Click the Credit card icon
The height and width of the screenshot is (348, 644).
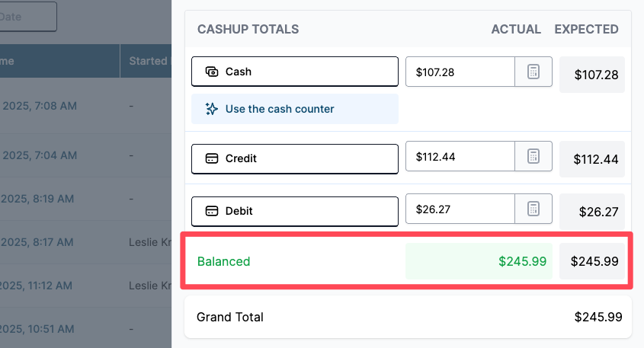point(212,158)
